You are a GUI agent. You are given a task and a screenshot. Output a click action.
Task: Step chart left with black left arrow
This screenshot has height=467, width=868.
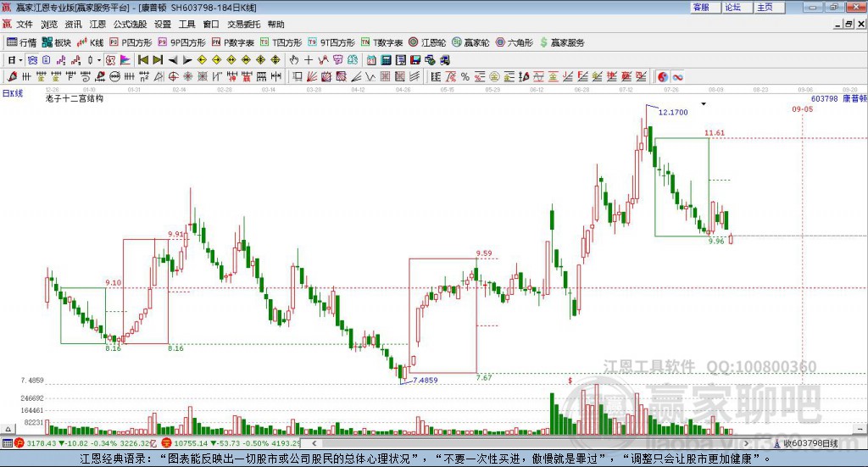coord(173,60)
